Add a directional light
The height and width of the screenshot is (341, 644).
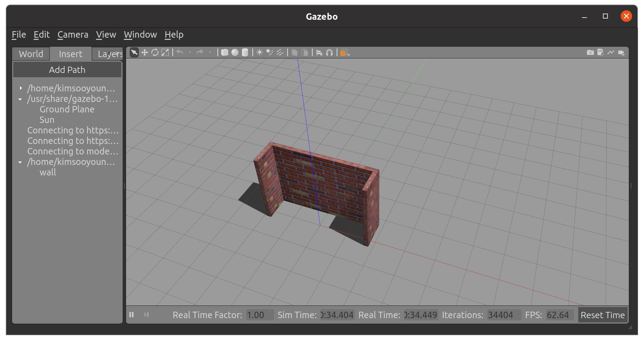pyautogui.click(x=280, y=53)
